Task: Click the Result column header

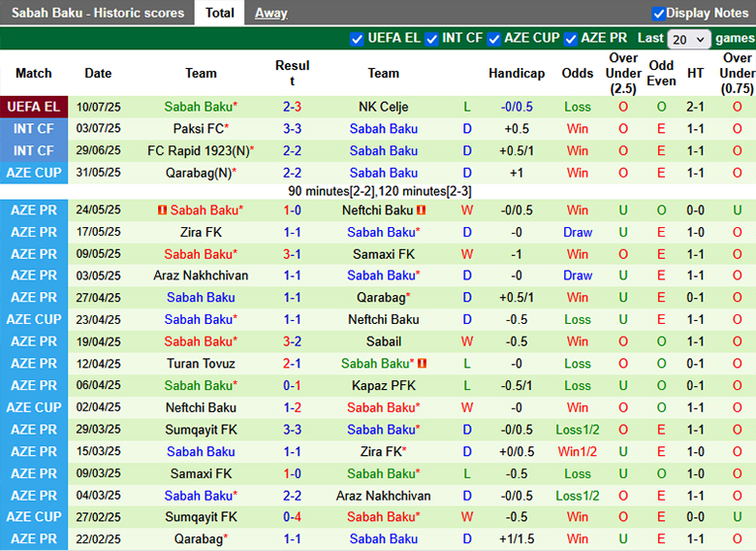Action: [292, 74]
